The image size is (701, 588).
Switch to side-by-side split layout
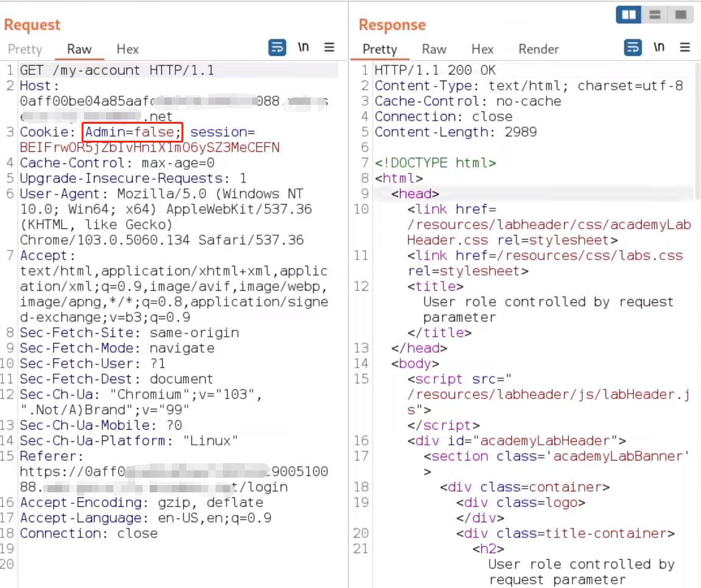point(629,14)
